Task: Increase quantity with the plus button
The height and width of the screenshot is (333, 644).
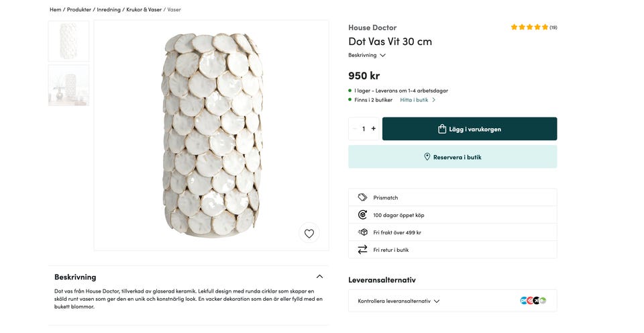Action: [x=374, y=129]
